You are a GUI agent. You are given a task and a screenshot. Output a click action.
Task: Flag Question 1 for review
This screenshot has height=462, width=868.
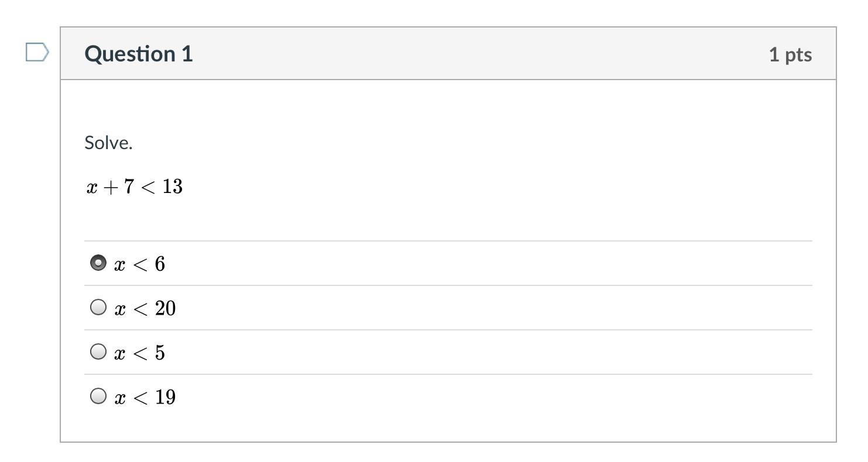(37, 53)
